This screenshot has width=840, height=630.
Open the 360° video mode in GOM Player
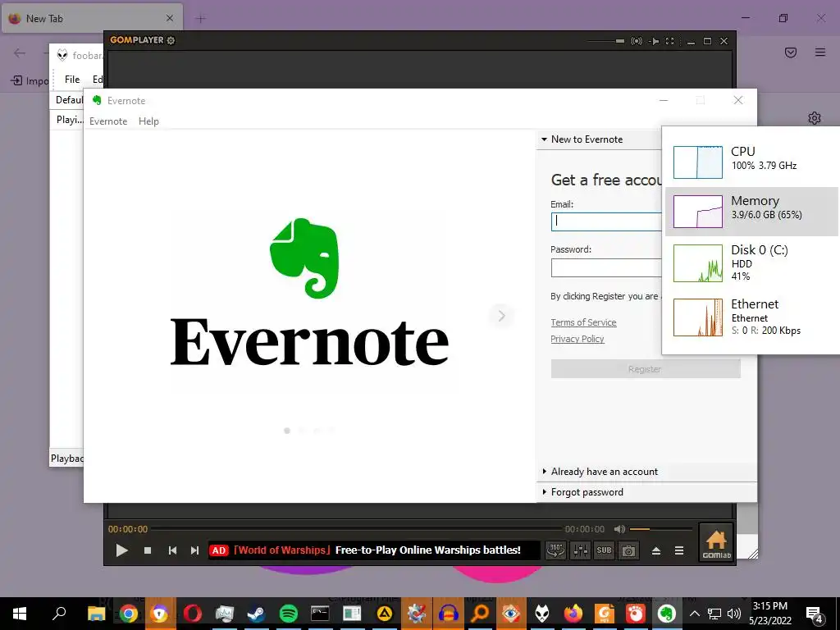(555, 550)
